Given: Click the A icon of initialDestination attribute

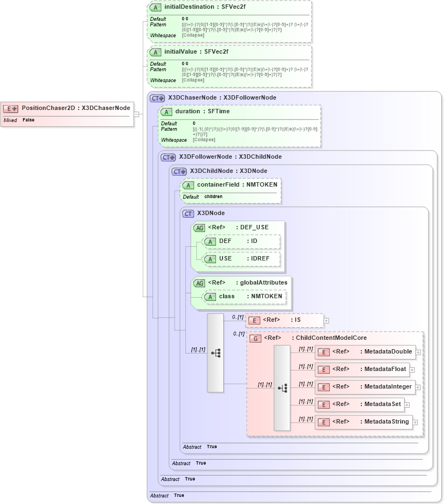Looking at the screenshot, I should click(x=155, y=8).
